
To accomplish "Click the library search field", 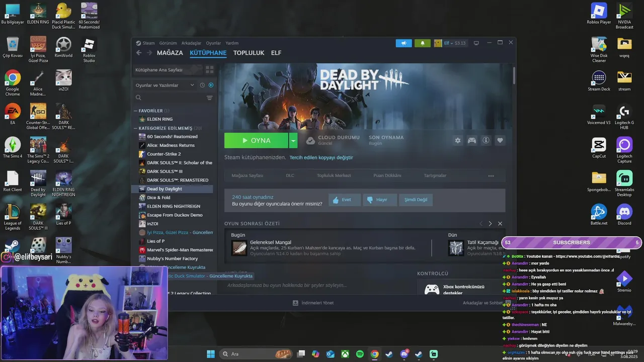I will click(x=169, y=98).
